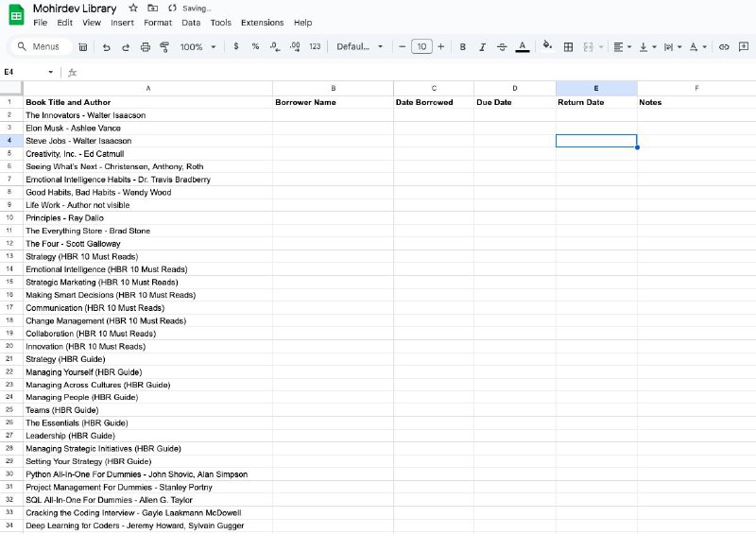Open the 123 more formats menu
The image size is (756, 534).
[315, 46]
